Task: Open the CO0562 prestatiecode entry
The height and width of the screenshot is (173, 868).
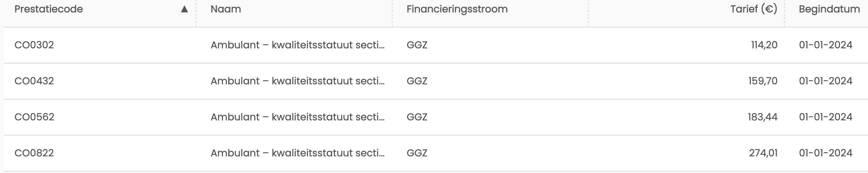Action: tap(34, 117)
